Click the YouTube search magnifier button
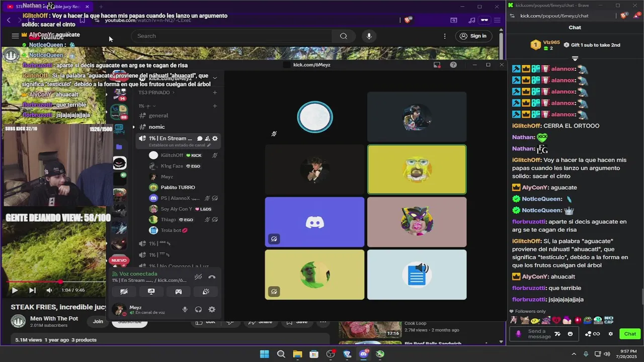 tap(343, 36)
